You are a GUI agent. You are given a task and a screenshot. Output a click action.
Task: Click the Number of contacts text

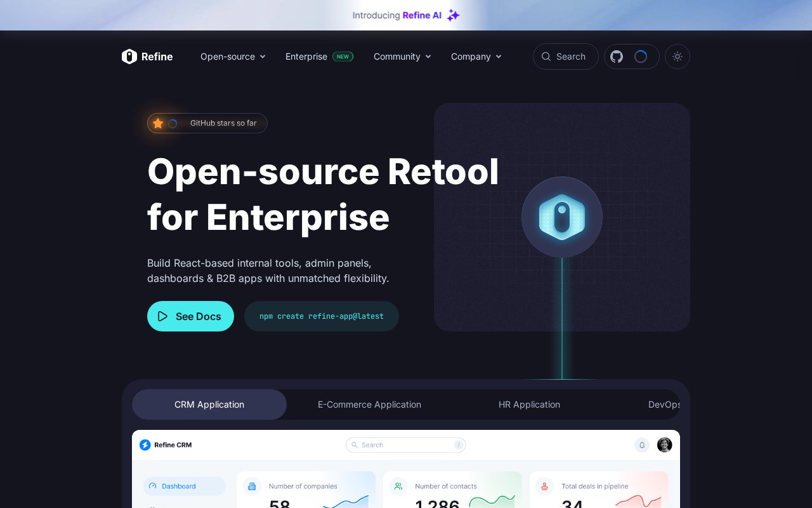446,486
